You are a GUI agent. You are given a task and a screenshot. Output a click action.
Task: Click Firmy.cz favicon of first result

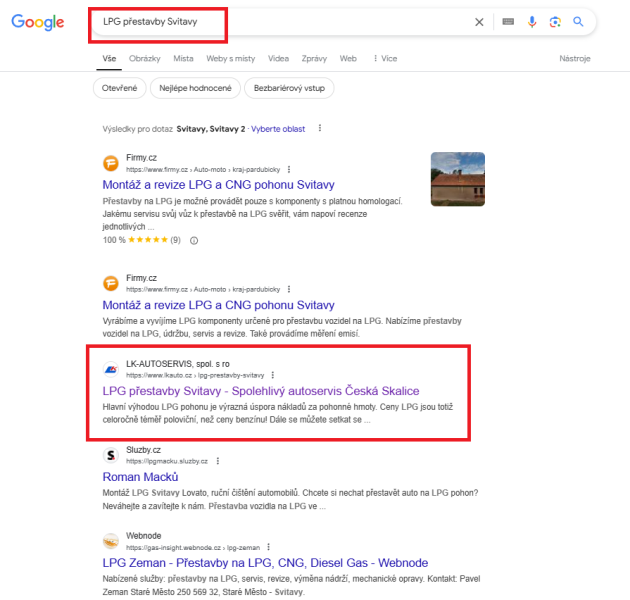[x=111, y=163]
